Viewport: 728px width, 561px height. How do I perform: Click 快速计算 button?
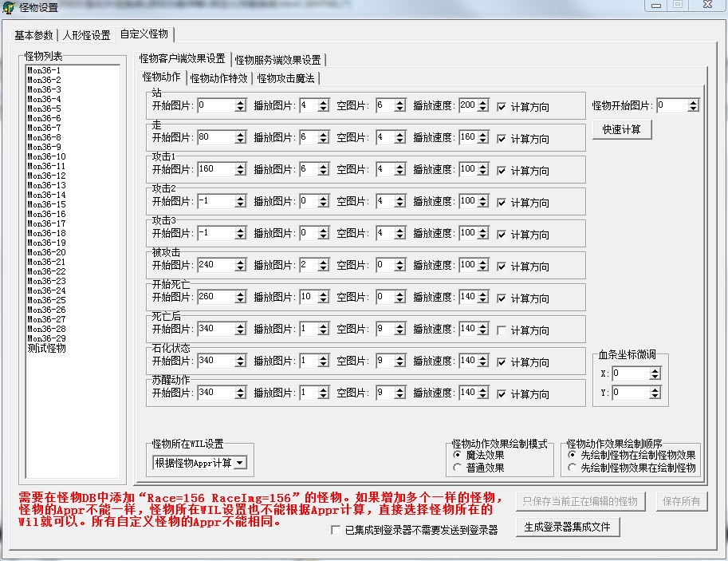click(621, 129)
